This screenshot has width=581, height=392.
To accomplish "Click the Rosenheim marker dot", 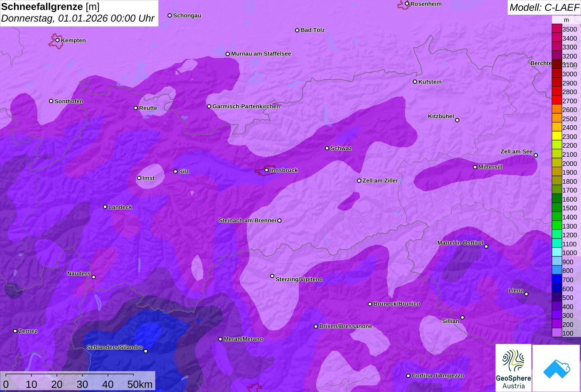I will [x=407, y=4].
